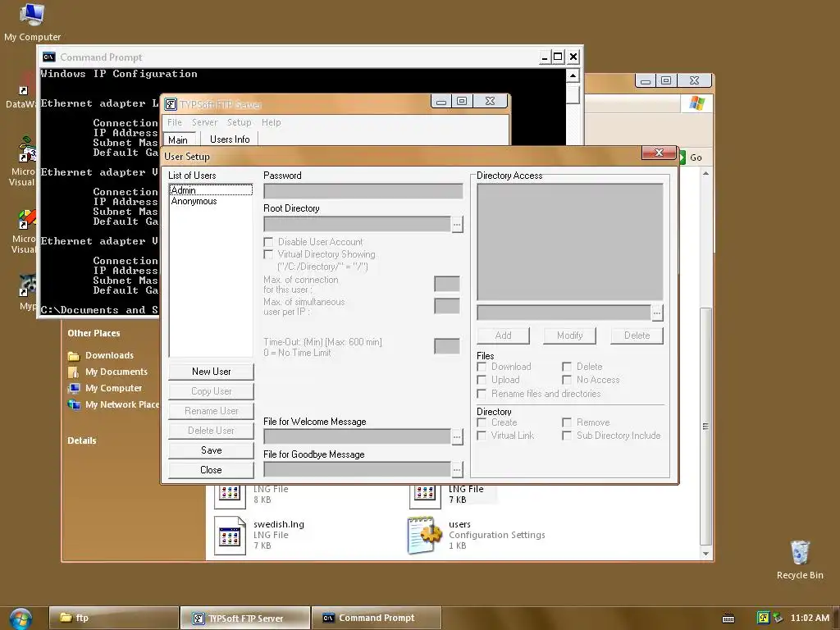Click the Copy User button
Viewport: 840px width, 630px height.
tap(211, 391)
